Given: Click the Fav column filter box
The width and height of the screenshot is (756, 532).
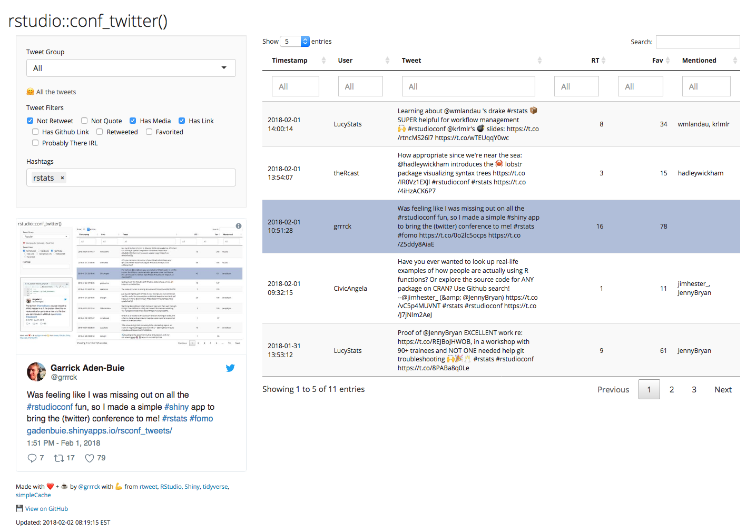Looking at the screenshot, I should coord(641,86).
